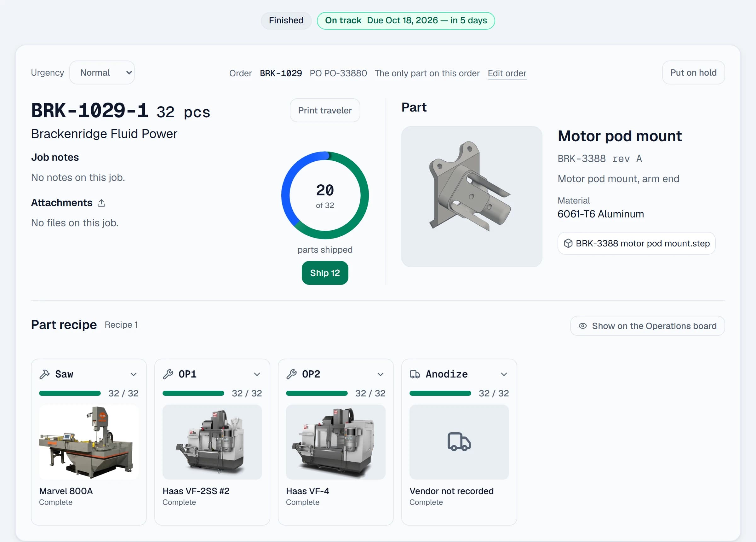756x542 pixels.
Task: Click the BRK-1029-1 job heading
Action: [x=89, y=110]
